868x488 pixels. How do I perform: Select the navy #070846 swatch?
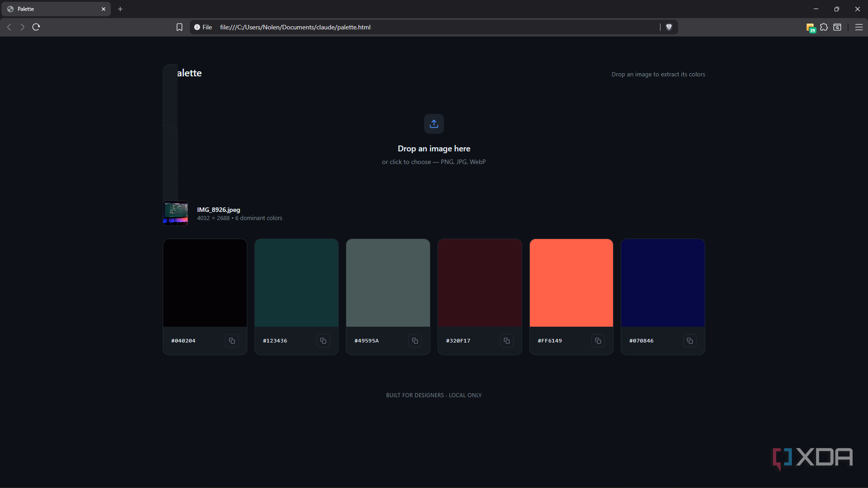[663, 283]
